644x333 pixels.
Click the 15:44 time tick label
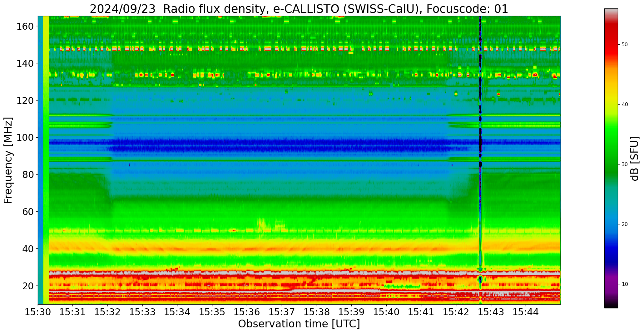(x=526, y=311)
